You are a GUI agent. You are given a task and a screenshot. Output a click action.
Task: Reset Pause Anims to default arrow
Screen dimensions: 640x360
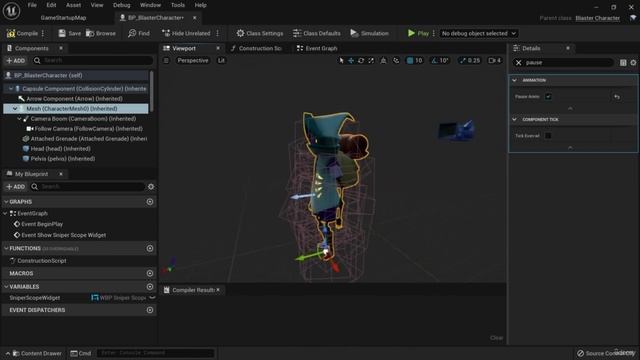tap(617, 97)
